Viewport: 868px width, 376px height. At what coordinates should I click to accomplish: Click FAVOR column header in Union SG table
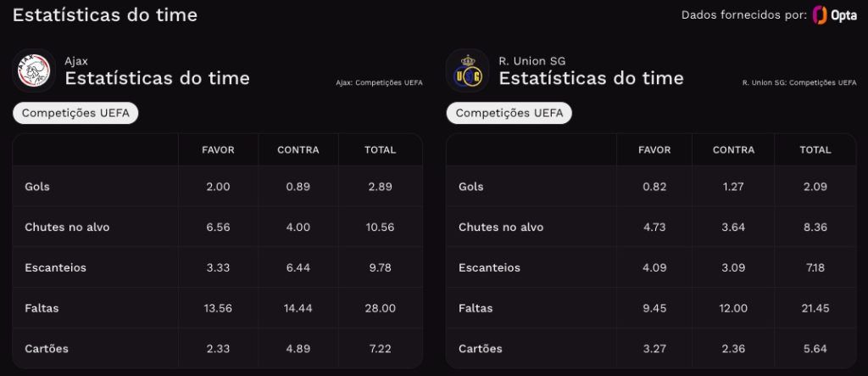coord(654,149)
